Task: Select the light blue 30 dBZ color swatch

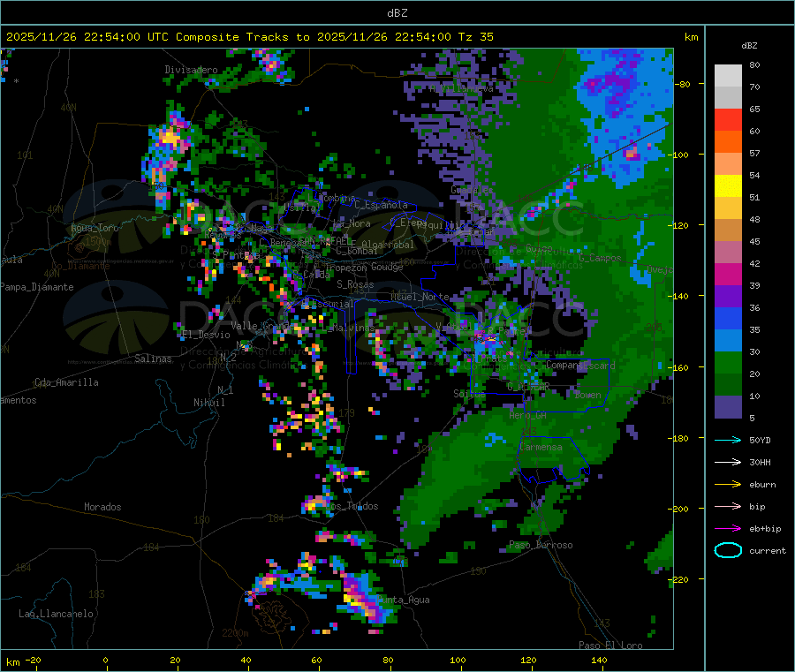Action: coord(728,341)
